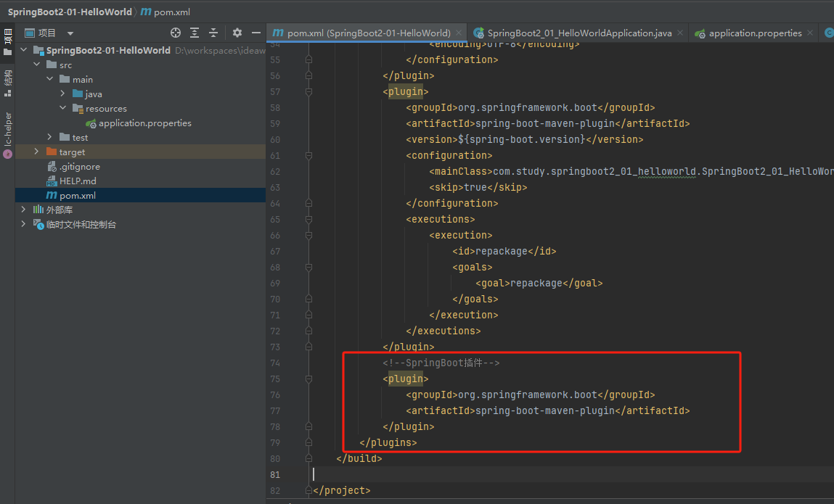Switch to application.properties editor tab
Viewport: 834px width, 504px height.
tap(754, 33)
